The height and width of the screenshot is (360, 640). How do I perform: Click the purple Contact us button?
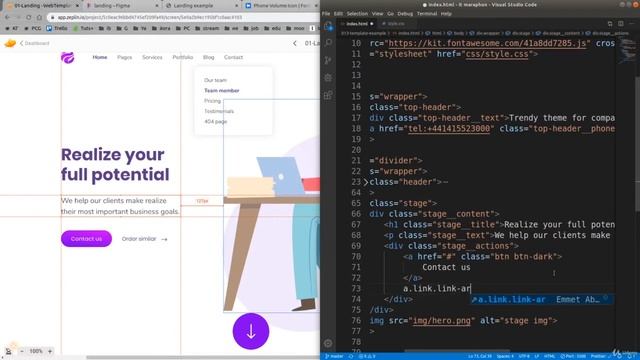[86, 239]
